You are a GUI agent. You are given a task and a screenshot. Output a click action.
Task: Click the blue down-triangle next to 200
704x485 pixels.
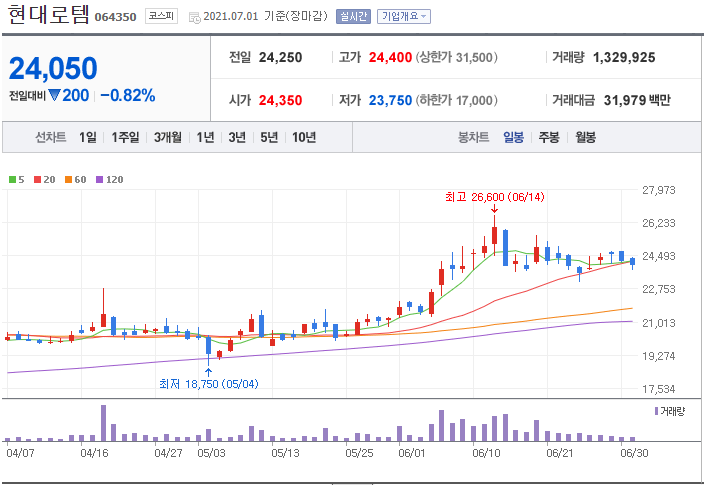coord(54,95)
